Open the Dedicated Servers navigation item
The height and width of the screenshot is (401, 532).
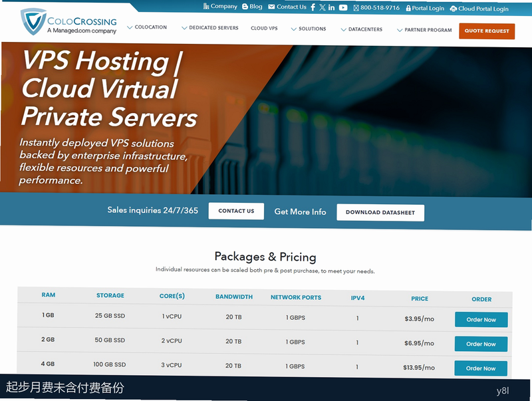[213, 28]
